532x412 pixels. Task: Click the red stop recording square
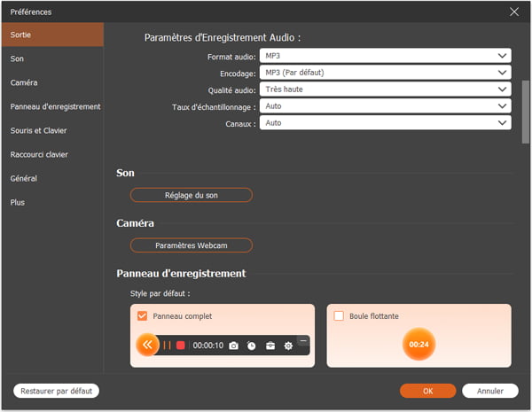pos(180,345)
